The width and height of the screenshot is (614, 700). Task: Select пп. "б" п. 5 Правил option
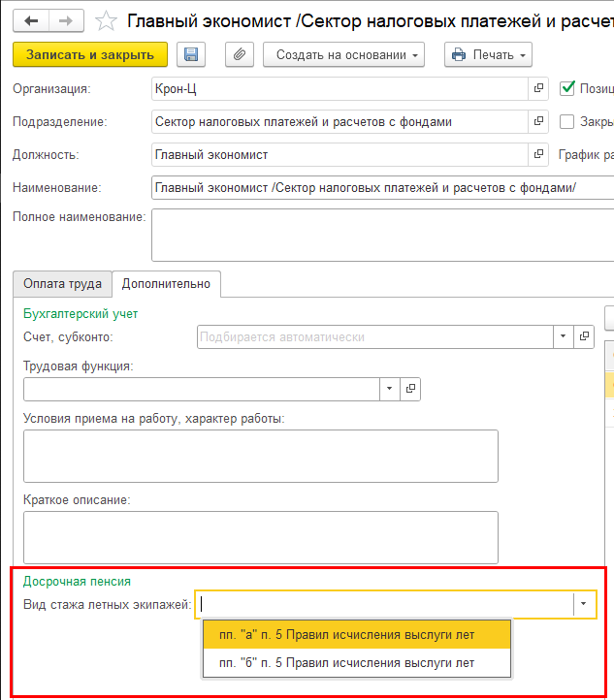coord(346,663)
